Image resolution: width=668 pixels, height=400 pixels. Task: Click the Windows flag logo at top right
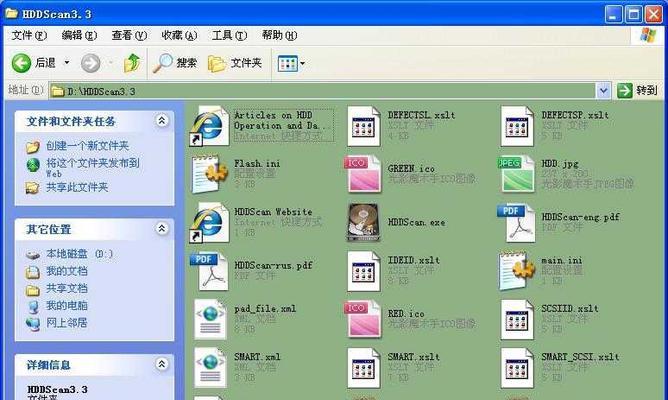(x=648, y=35)
